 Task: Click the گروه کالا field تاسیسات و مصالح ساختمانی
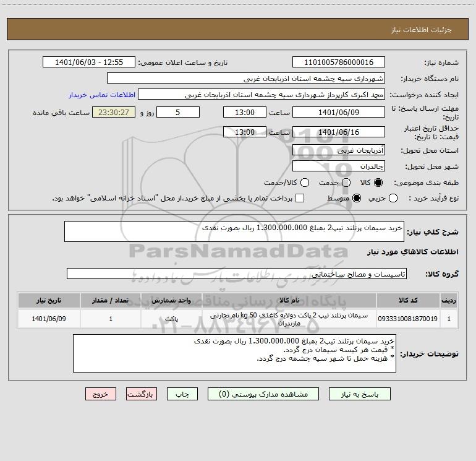[x=237, y=274]
